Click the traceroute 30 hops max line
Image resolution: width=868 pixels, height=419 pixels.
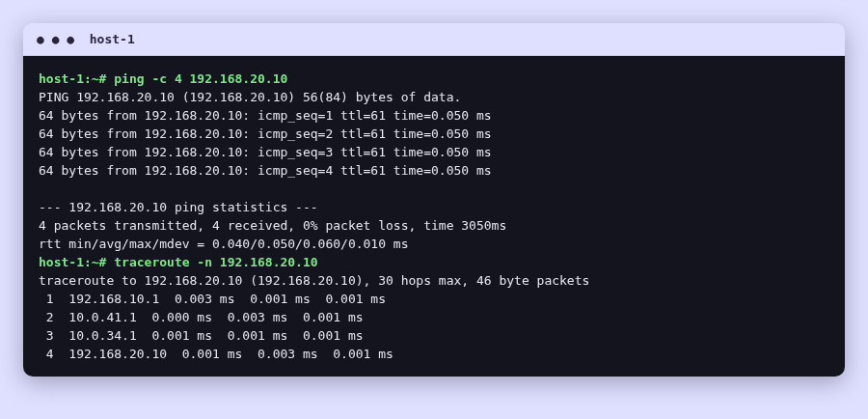(x=313, y=280)
